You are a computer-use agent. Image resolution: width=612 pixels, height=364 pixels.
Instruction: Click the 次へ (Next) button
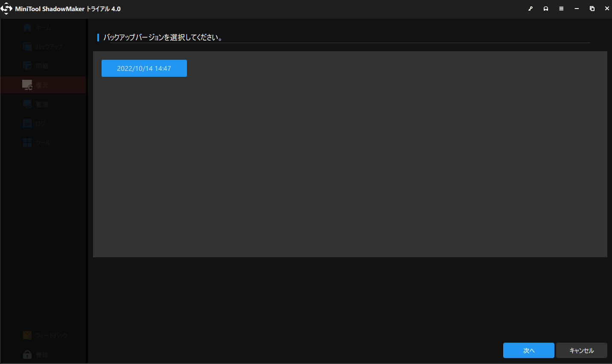pyautogui.click(x=528, y=350)
